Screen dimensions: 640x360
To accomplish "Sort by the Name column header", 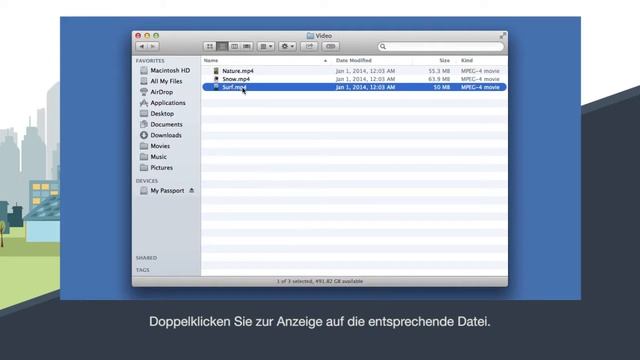I will point(211,60).
